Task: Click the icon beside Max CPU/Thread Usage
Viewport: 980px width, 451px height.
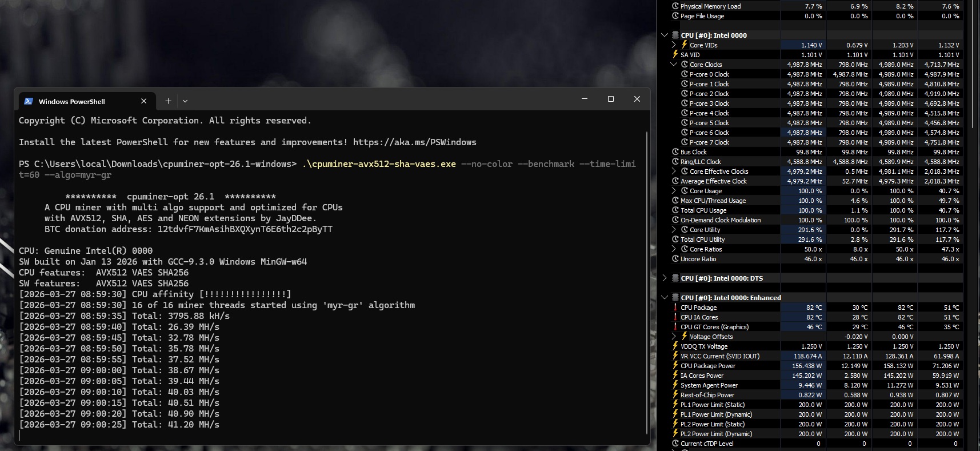Action: point(675,201)
